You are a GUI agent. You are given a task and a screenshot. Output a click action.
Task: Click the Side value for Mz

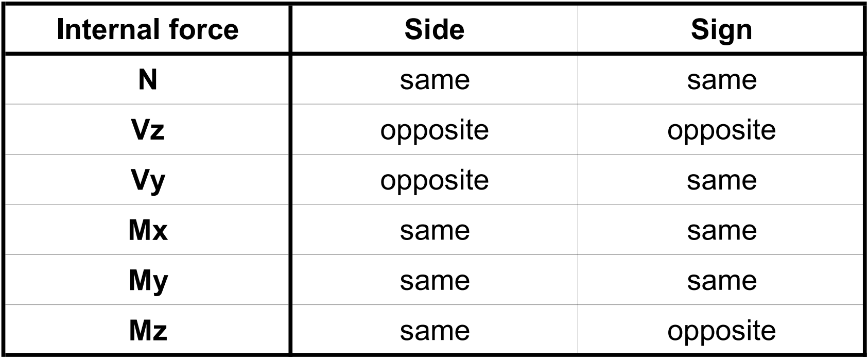tap(435, 331)
